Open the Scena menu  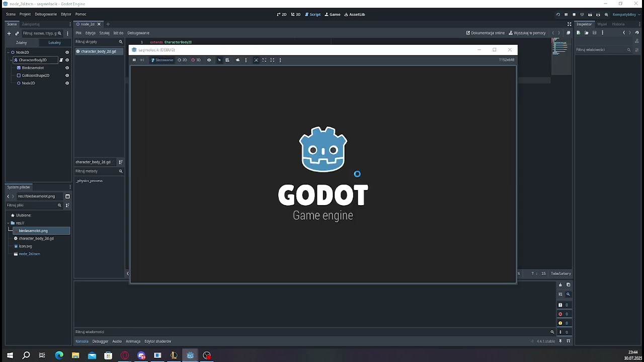(x=11, y=14)
